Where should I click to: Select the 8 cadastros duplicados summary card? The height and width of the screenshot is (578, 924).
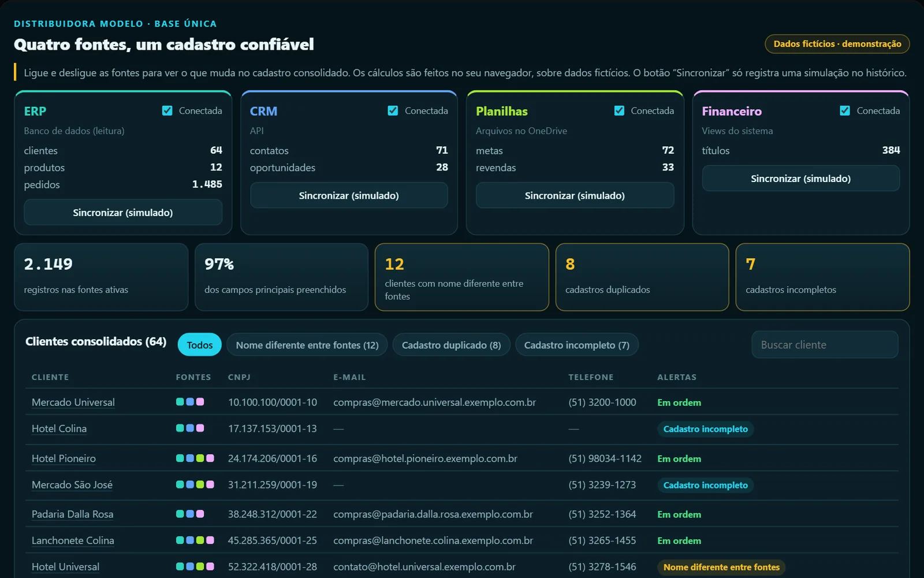coord(642,277)
